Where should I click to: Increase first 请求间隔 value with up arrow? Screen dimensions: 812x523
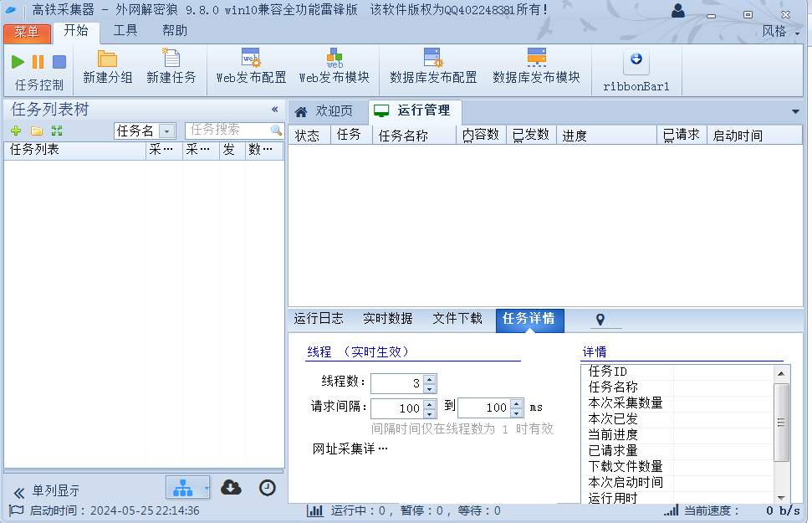pyautogui.click(x=430, y=404)
